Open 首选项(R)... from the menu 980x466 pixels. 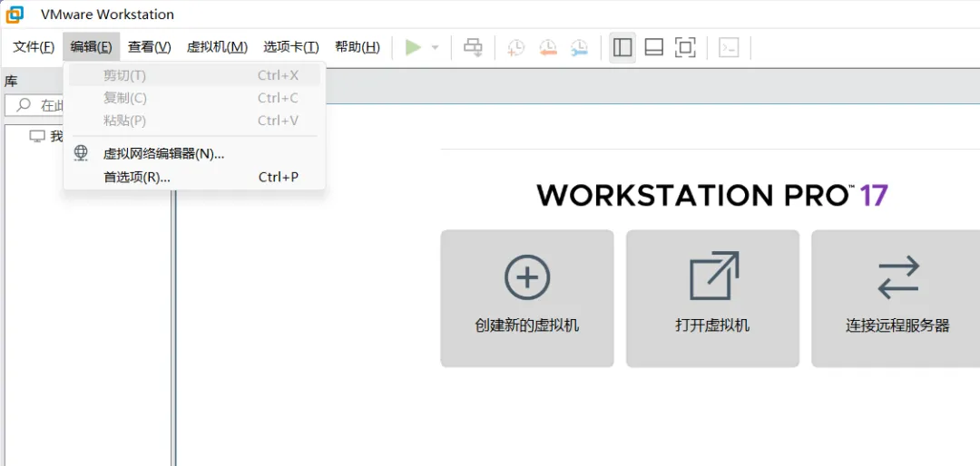(x=194, y=178)
